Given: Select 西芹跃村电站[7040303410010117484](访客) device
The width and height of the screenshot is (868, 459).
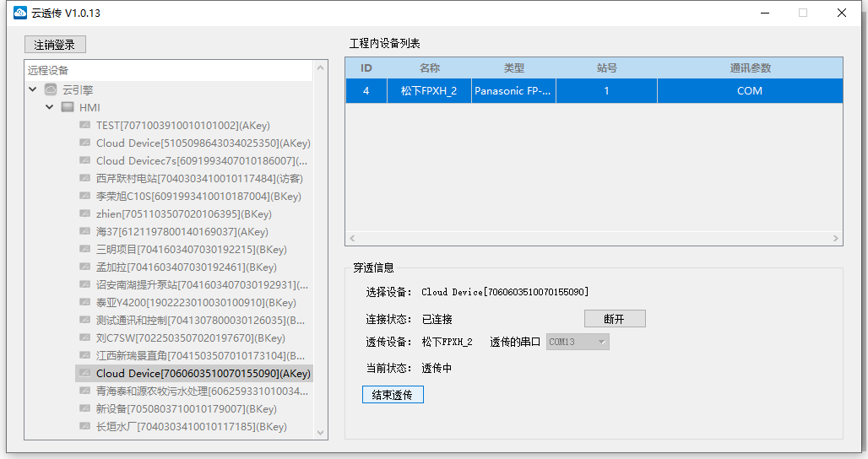Looking at the screenshot, I should point(199,179).
